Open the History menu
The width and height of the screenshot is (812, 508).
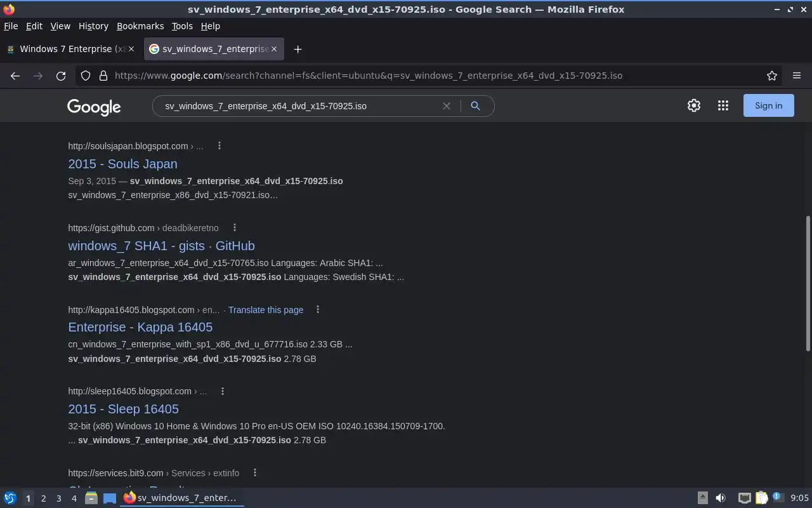pyautogui.click(x=93, y=26)
